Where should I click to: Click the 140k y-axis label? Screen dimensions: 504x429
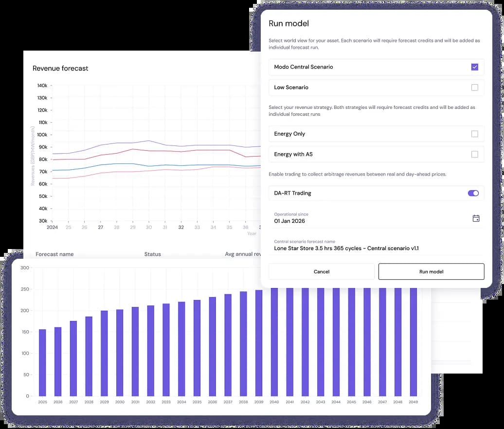(x=42, y=86)
